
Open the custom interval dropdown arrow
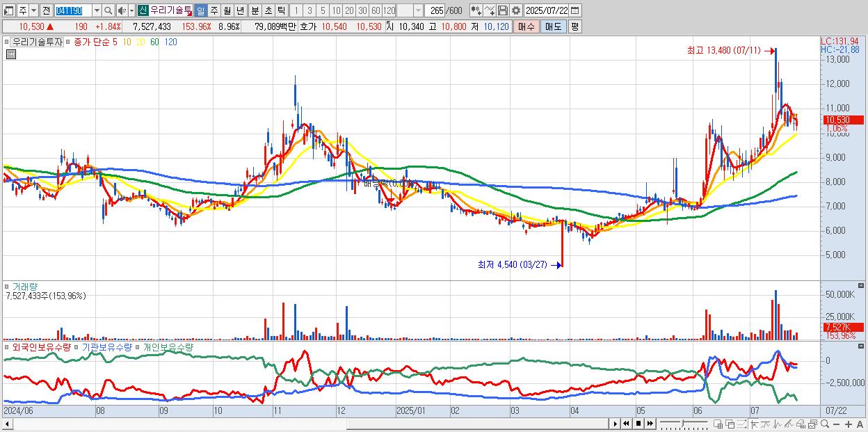point(419,10)
